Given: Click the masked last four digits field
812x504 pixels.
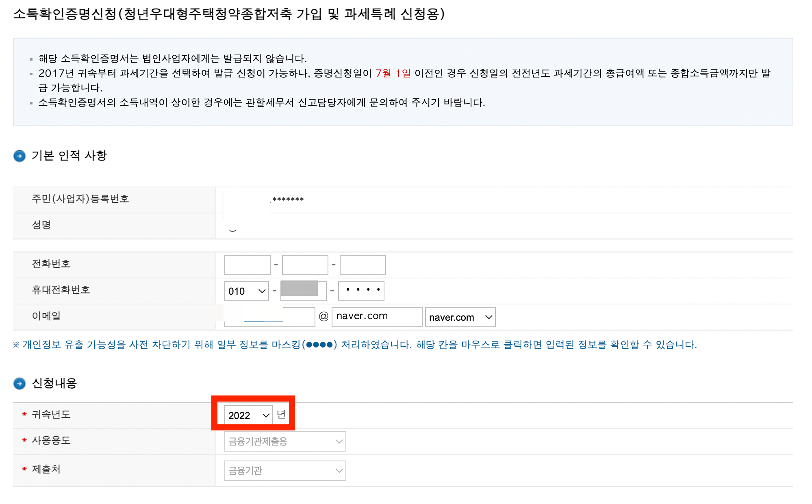Looking at the screenshot, I should coord(361,291).
